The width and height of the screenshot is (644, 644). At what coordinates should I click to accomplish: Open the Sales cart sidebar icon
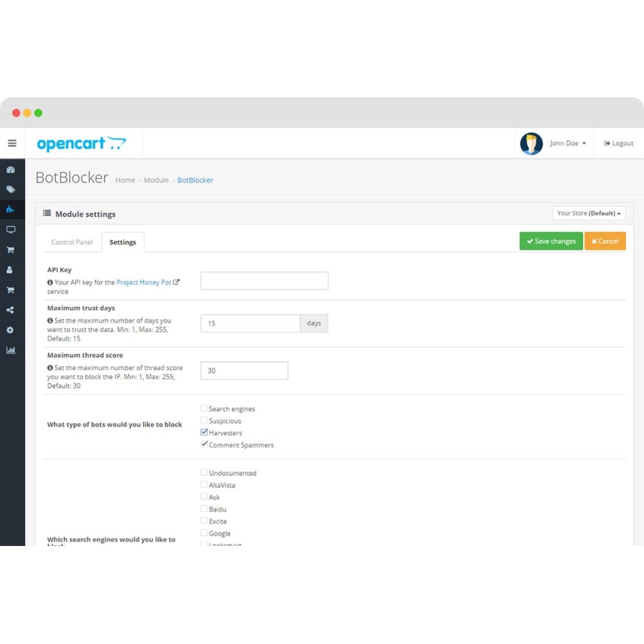coord(11,250)
